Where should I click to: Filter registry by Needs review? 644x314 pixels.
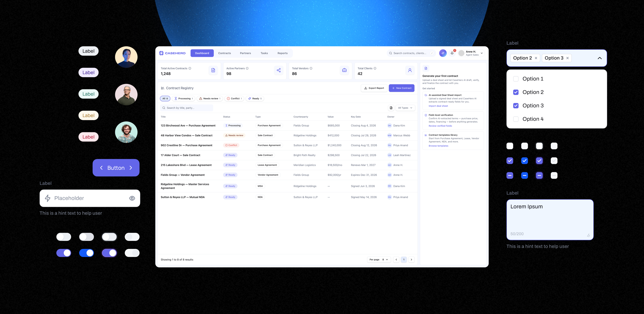[x=210, y=98]
